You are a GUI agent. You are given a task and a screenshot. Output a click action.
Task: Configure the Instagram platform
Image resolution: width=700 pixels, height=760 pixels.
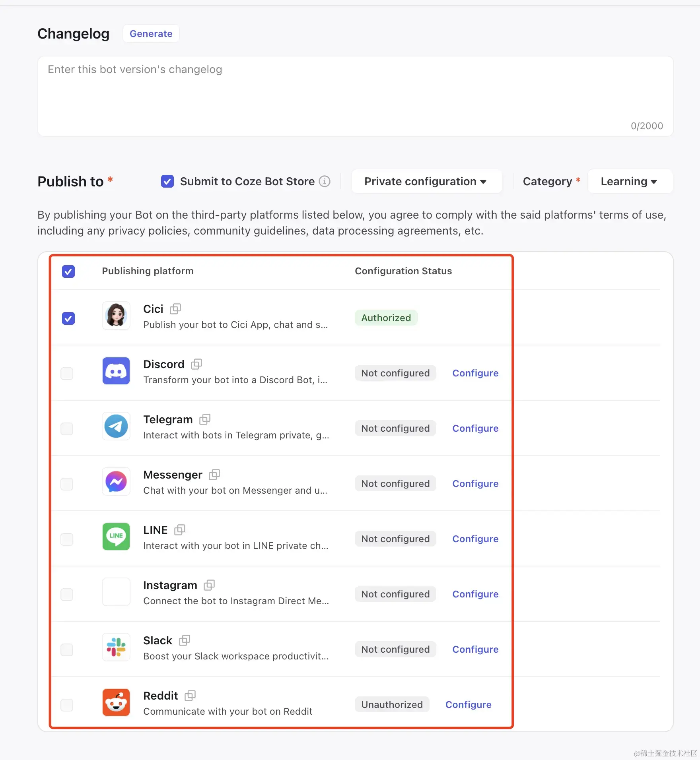(475, 594)
